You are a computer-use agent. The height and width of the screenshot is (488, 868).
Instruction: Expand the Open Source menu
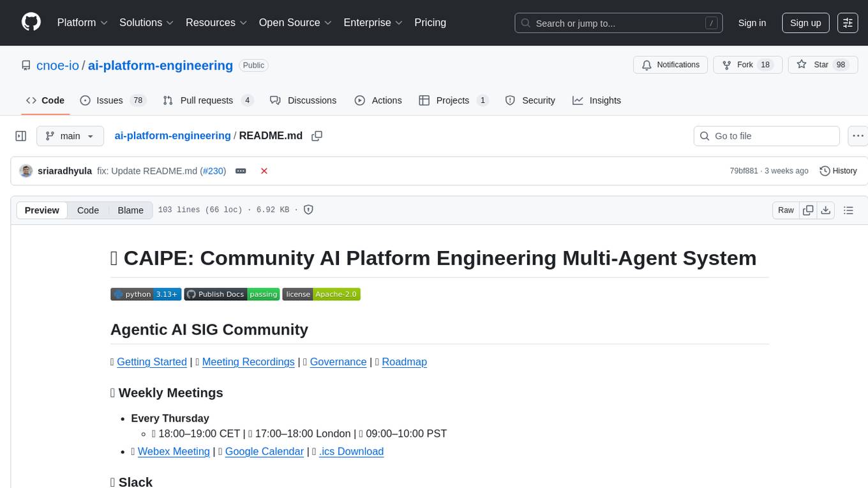point(295,22)
